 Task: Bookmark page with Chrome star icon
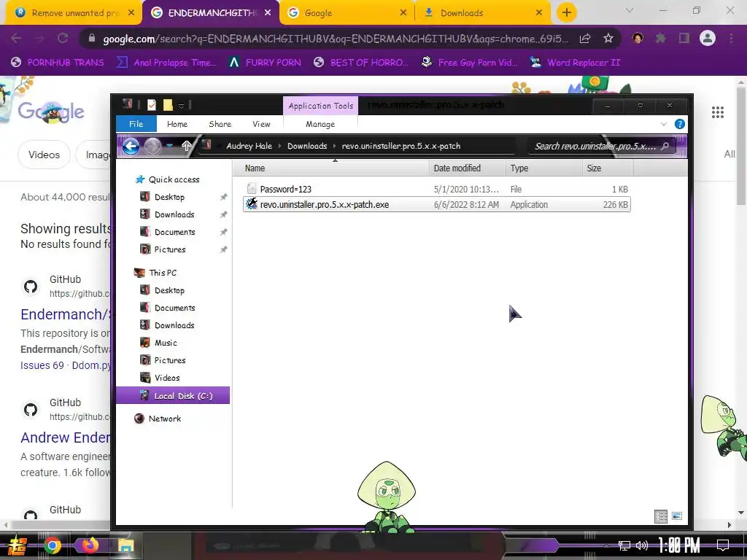tap(608, 39)
